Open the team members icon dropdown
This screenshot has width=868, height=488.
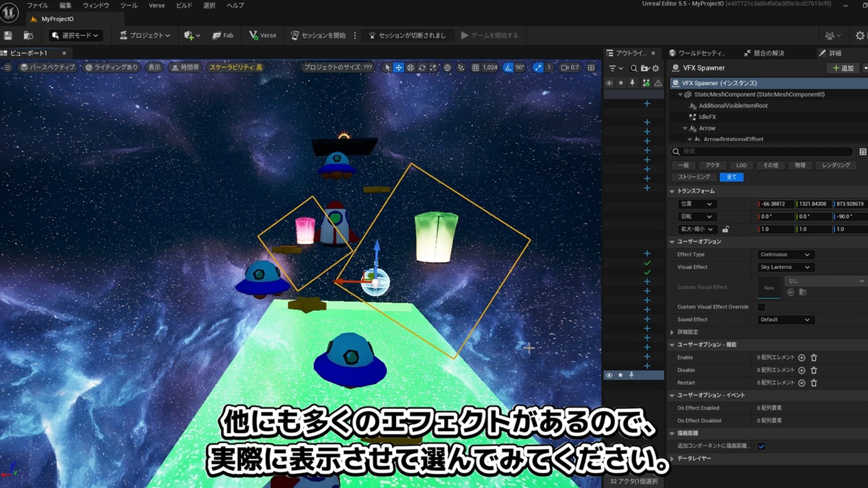833,35
